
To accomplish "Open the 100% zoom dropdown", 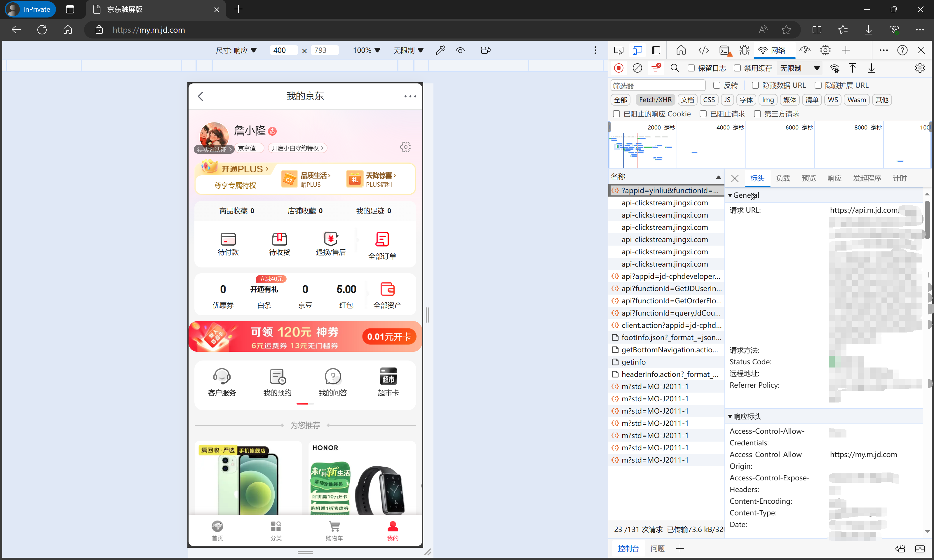I will (x=366, y=50).
